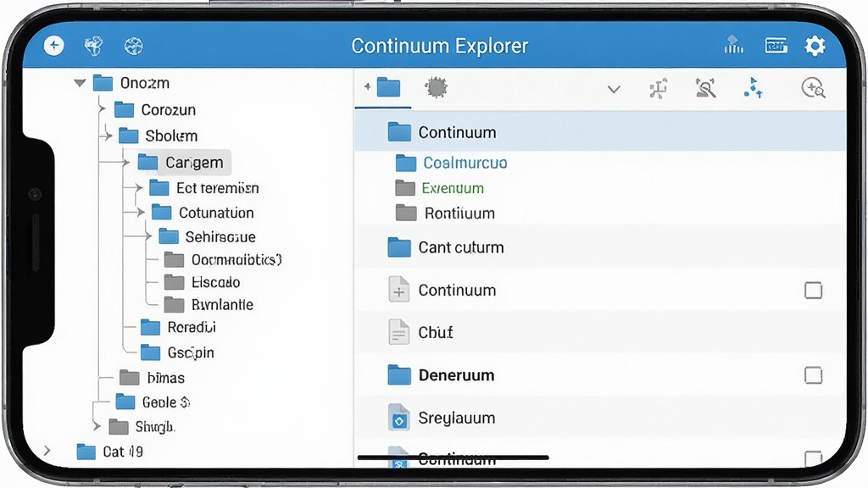
Task: Tap the plain globe icon beside Continuum Explorer title
Action: (x=133, y=46)
